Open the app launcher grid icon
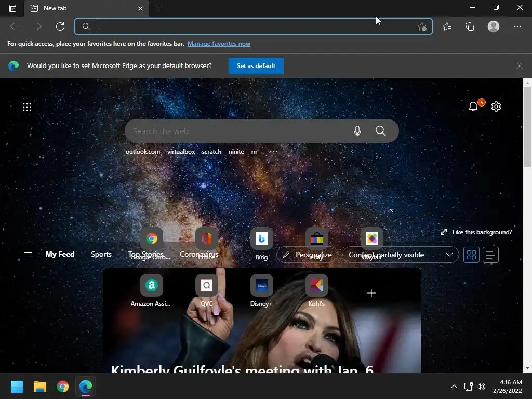This screenshot has width=532, height=399. click(27, 107)
